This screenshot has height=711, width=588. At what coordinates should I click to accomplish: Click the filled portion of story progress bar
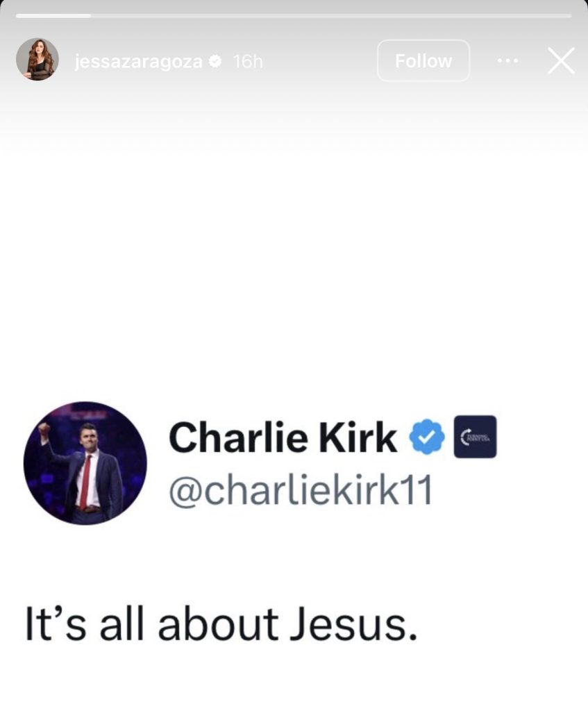coord(53,15)
